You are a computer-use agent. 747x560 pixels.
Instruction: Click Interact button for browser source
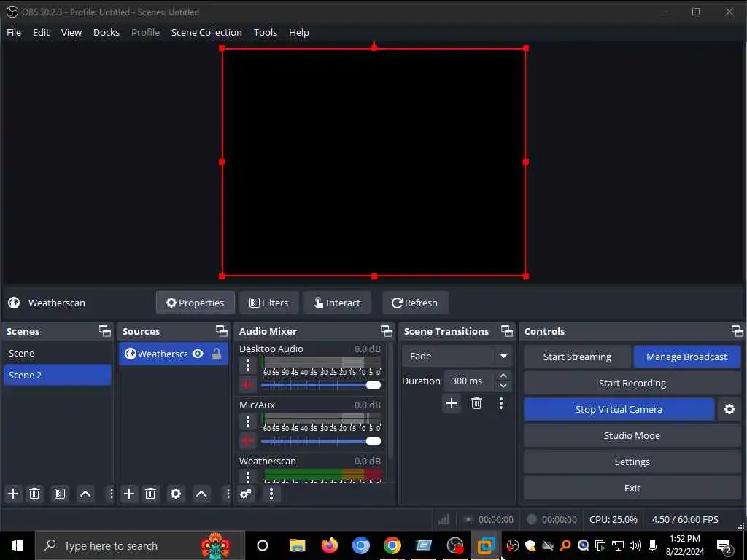pyautogui.click(x=337, y=303)
